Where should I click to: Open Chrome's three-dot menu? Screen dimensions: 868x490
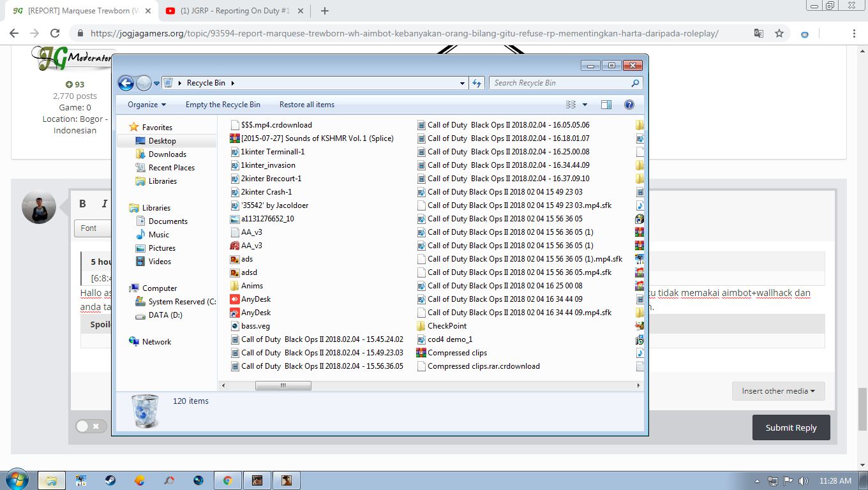pyautogui.click(x=855, y=33)
